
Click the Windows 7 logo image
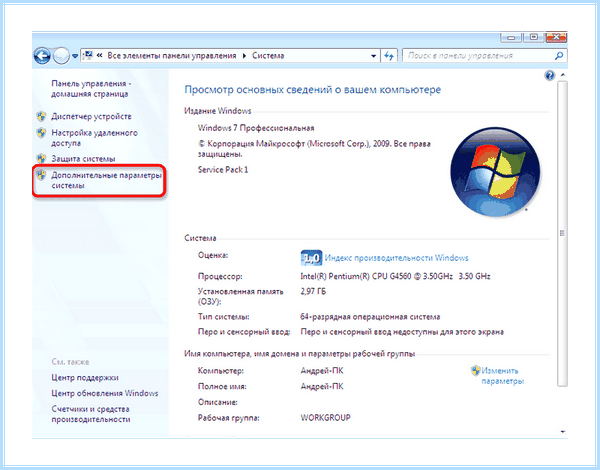click(x=495, y=172)
